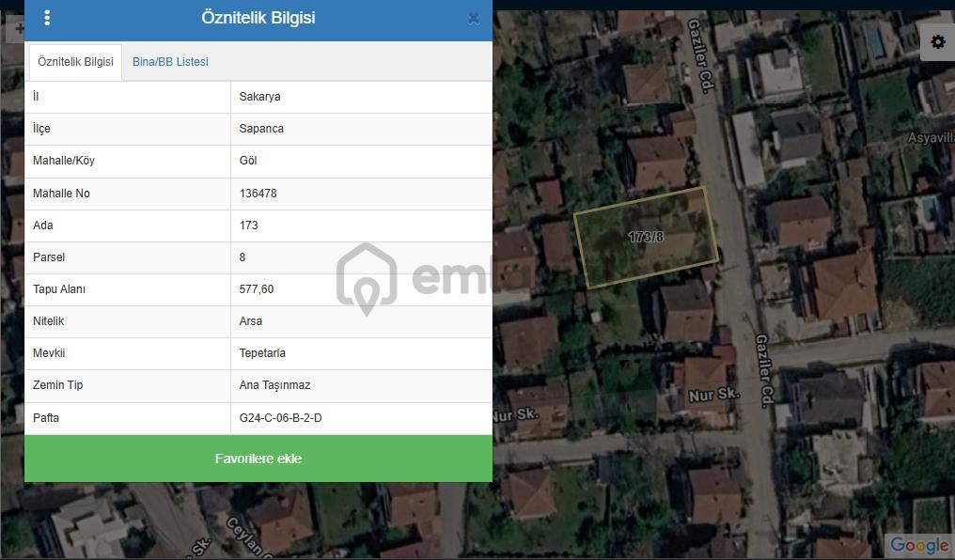This screenshot has height=560, width=955.
Task: Click the Tapu Alanı label
Action: point(59,289)
